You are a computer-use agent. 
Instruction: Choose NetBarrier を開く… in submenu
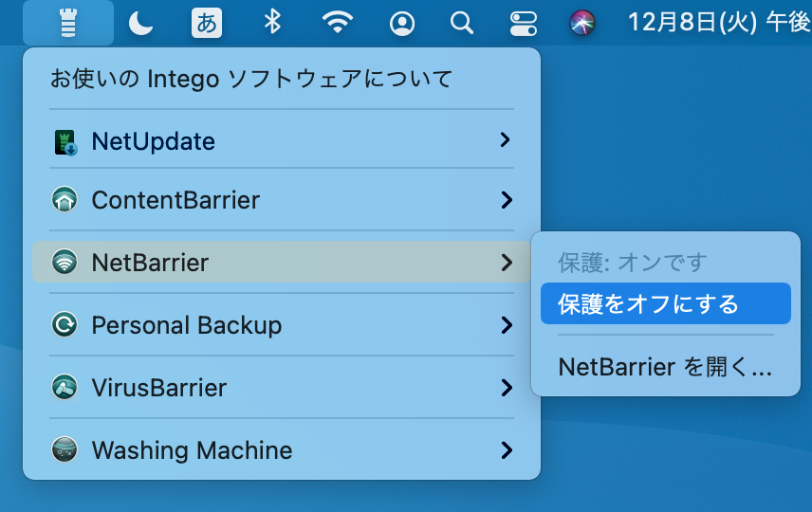[x=665, y=367]
